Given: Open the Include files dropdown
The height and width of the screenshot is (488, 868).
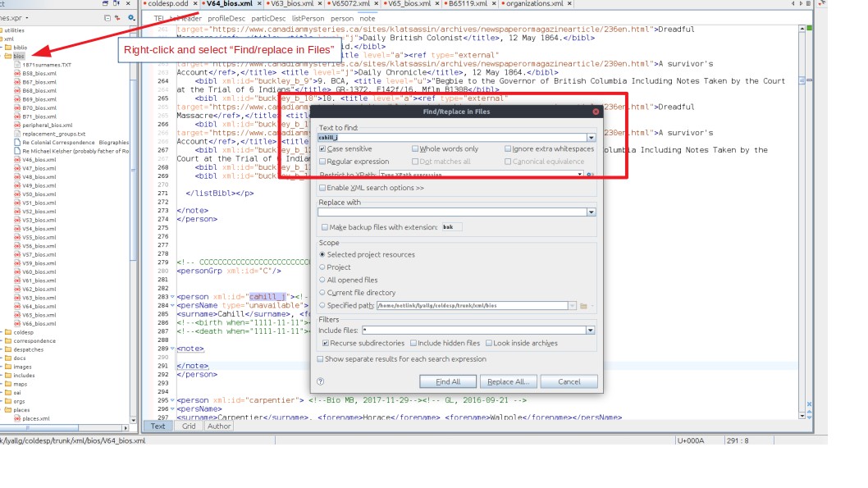Looking at the screenshot, I should pos(590,330).
